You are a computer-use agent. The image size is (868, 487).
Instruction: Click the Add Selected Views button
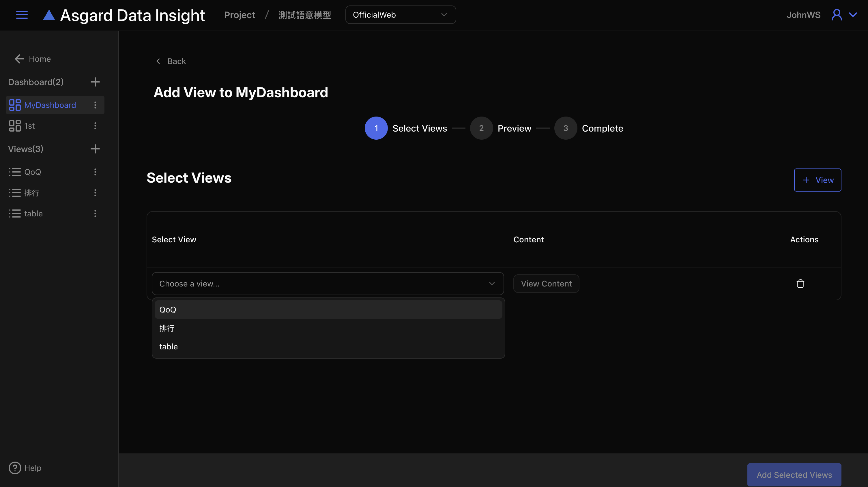794,475
